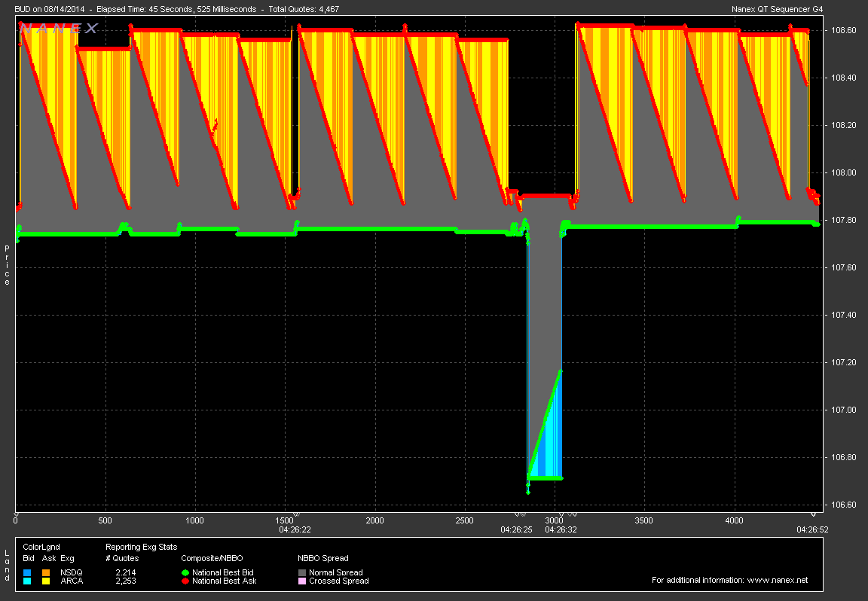This screenshot has width=868, height=601.
Task: Click the ARCA cyan bid color swatch
Action: (27, 581)
